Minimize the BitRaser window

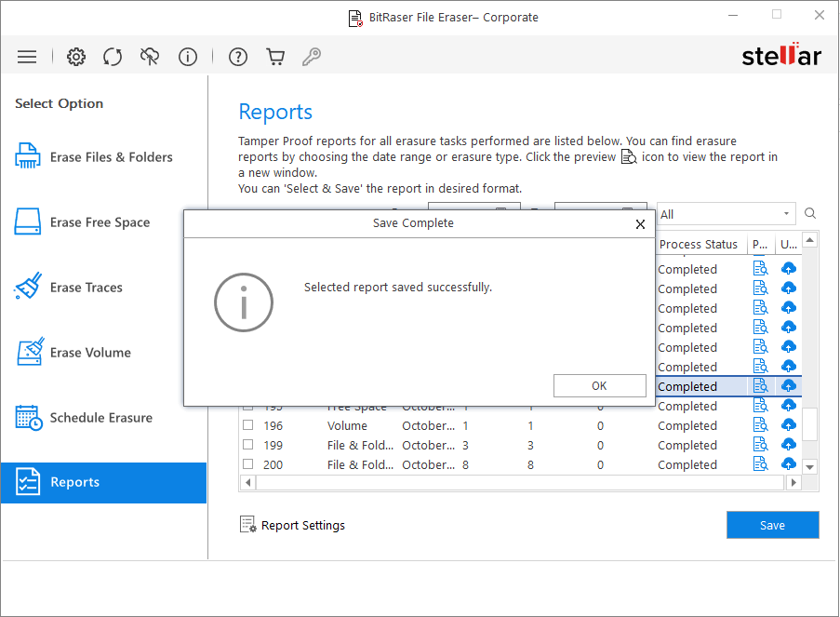(733, 16)
